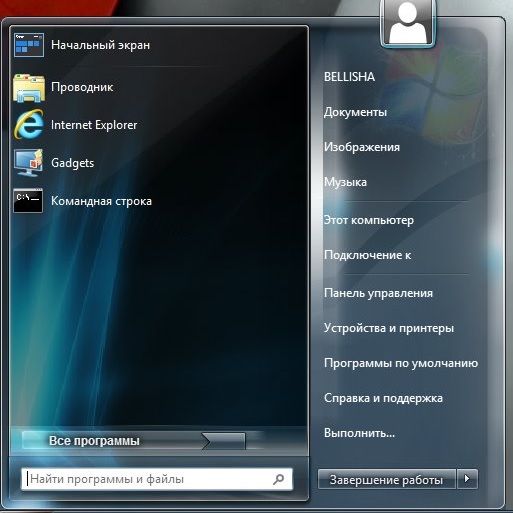Open Этот компьютер

pyautogui.click(x=369, y=220)
